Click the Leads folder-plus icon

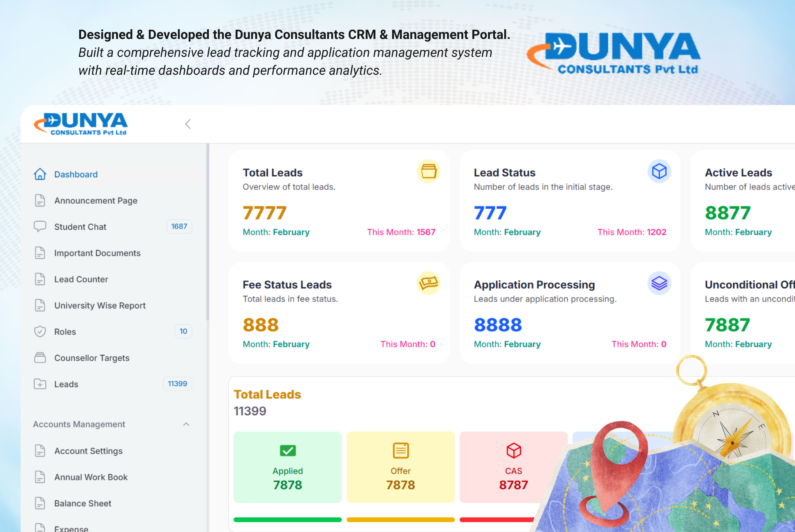tap(40, 384)
